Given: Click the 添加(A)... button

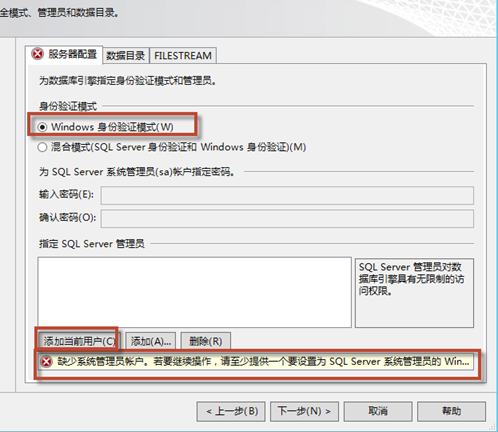Looking at the screenshot, I should pyautogui.click(x=151, y=341).
